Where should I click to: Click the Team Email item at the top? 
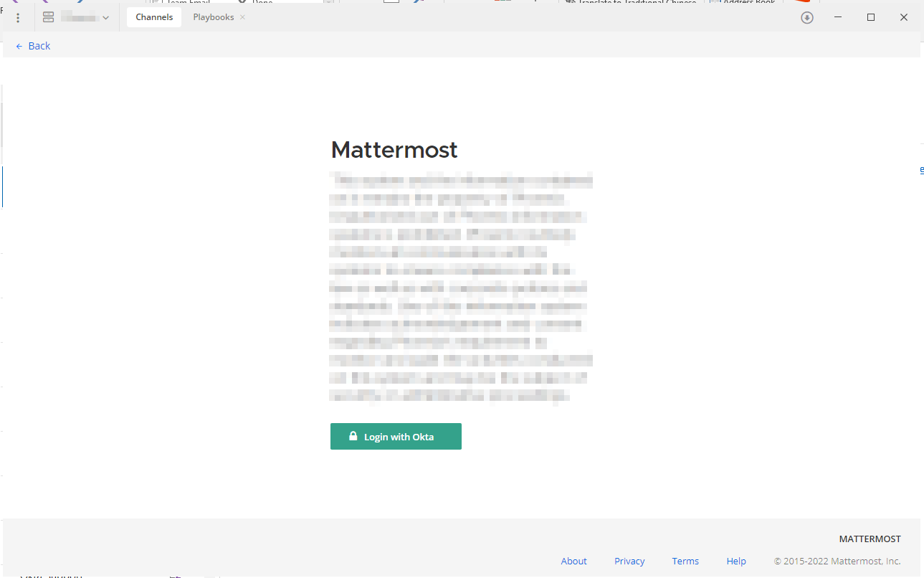point(183,1)
